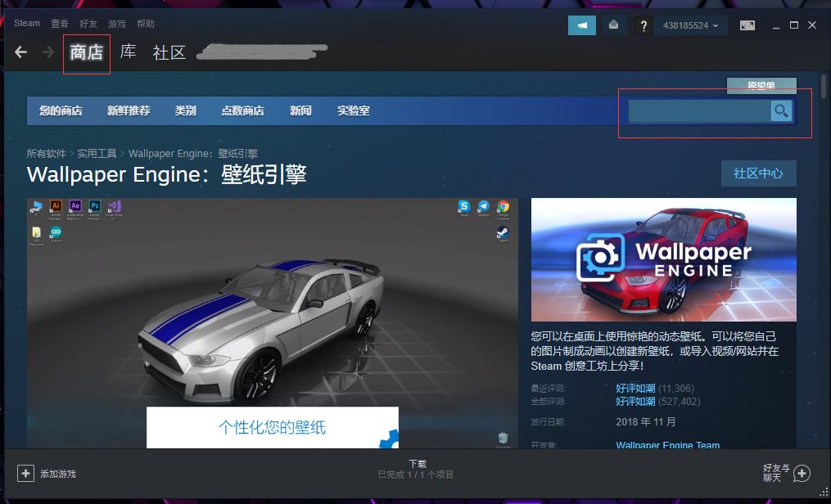
Task: Click the 添加游戏 label
Action: click(x=58, y=474)
